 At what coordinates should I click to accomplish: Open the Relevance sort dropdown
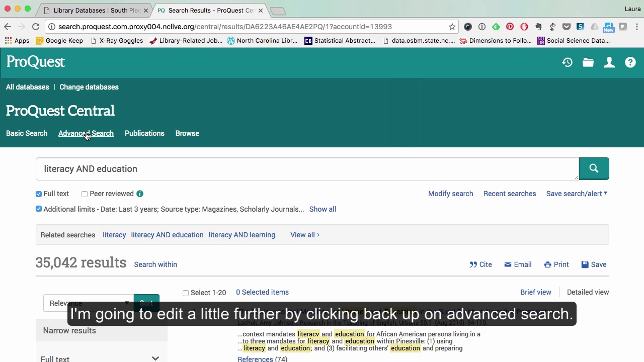[88, 303]
